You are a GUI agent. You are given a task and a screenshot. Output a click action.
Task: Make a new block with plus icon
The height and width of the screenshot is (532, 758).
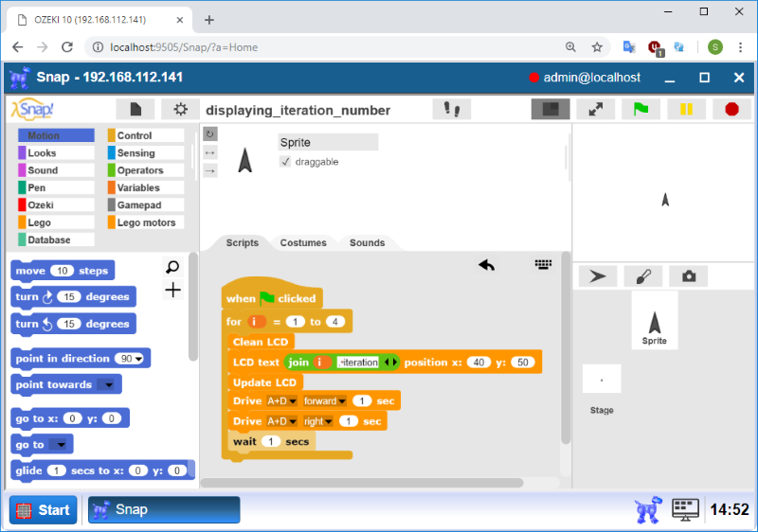(x=172, y=290)
